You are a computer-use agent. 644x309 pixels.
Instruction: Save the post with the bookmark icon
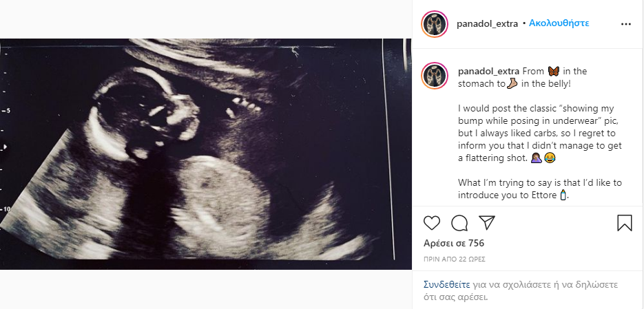pyautogui.click(x=624, y=223)
